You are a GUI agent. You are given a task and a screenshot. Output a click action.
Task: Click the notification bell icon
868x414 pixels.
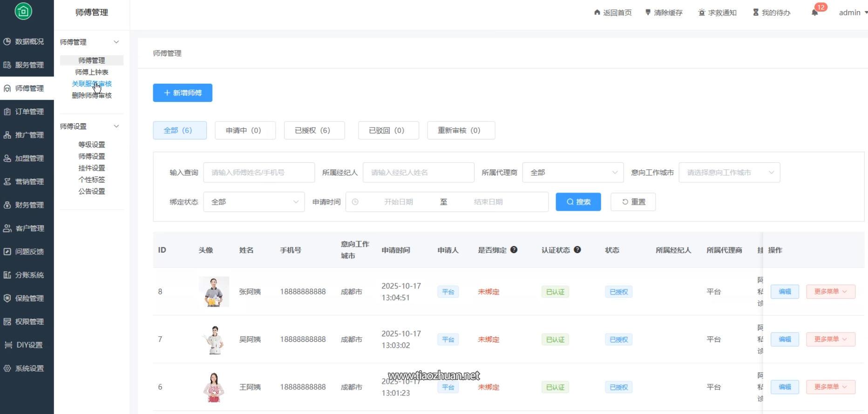click(814, 13)
